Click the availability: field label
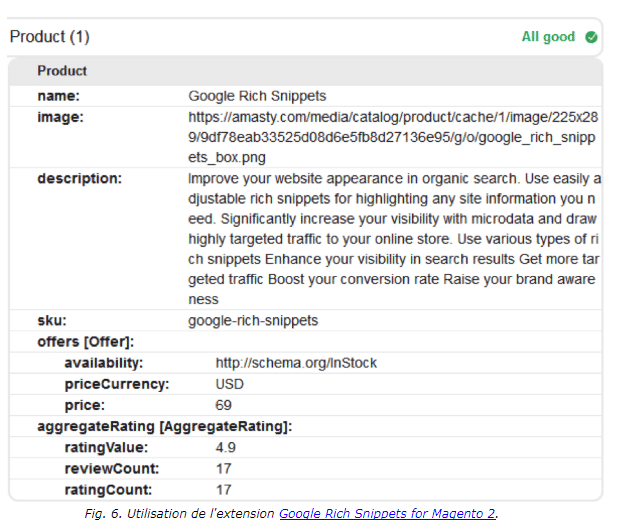Screen dimensions: 623x531 pos(104,363)
